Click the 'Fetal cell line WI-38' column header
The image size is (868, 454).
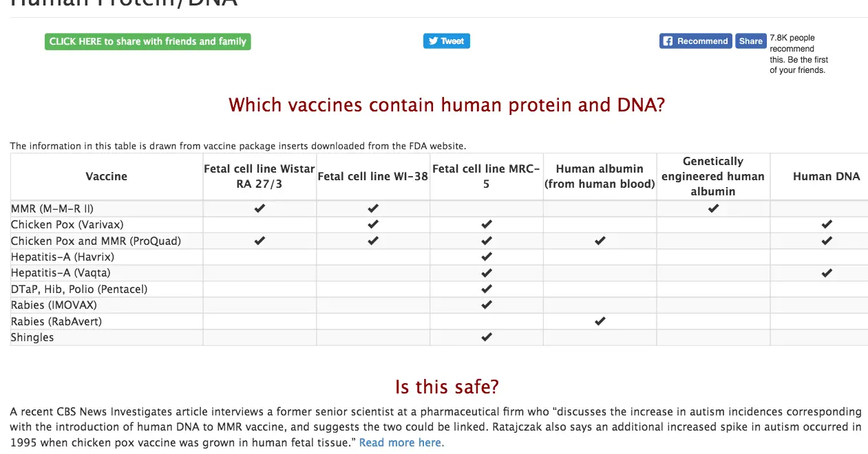click(x=372, y=177)
